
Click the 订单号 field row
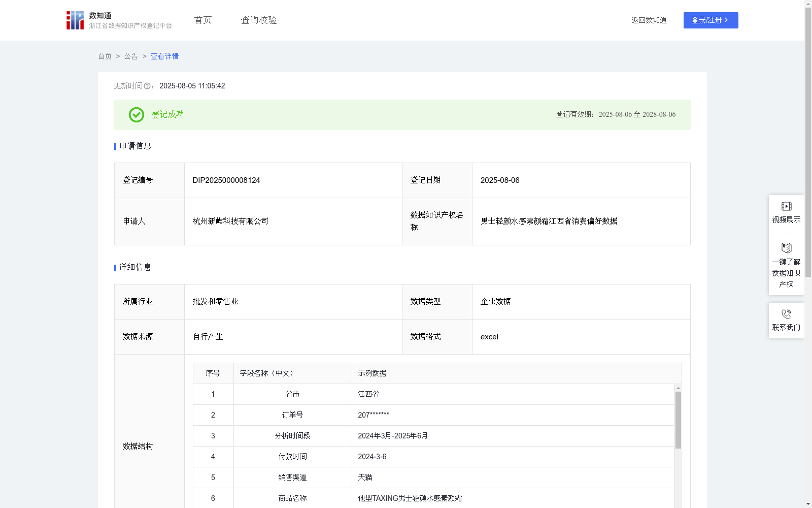click(434, 415)
